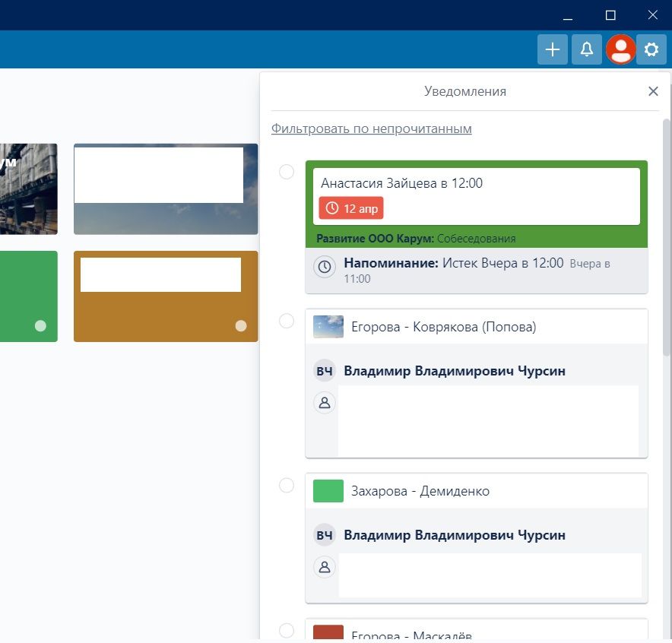
Task: Click person icon under Захарова - Демиденко card
Action: (325, 567)
